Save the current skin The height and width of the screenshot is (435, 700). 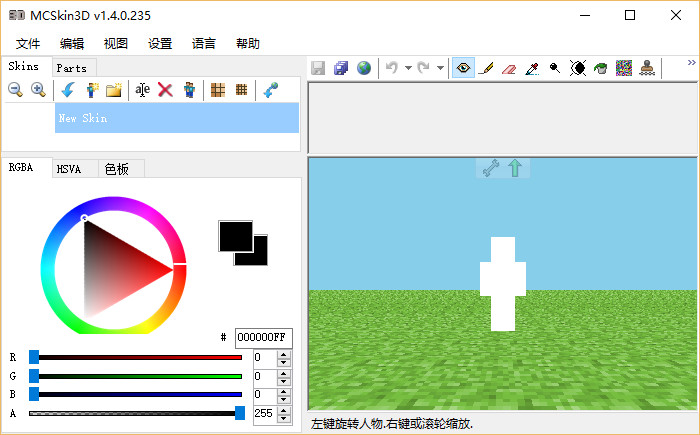(x=318, y=68)
